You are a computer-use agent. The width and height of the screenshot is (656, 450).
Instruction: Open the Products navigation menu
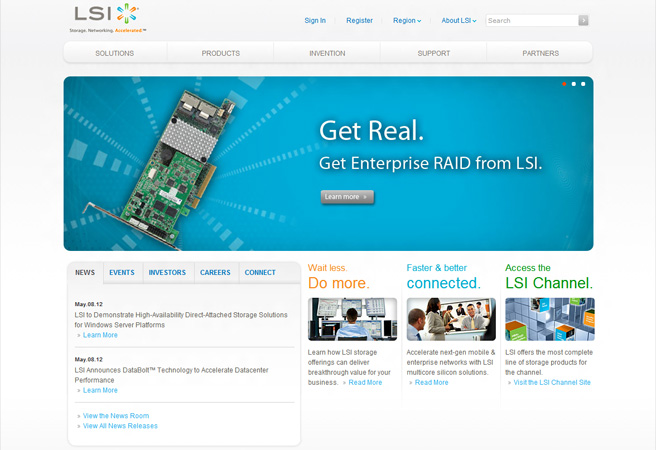pos(220,53)
